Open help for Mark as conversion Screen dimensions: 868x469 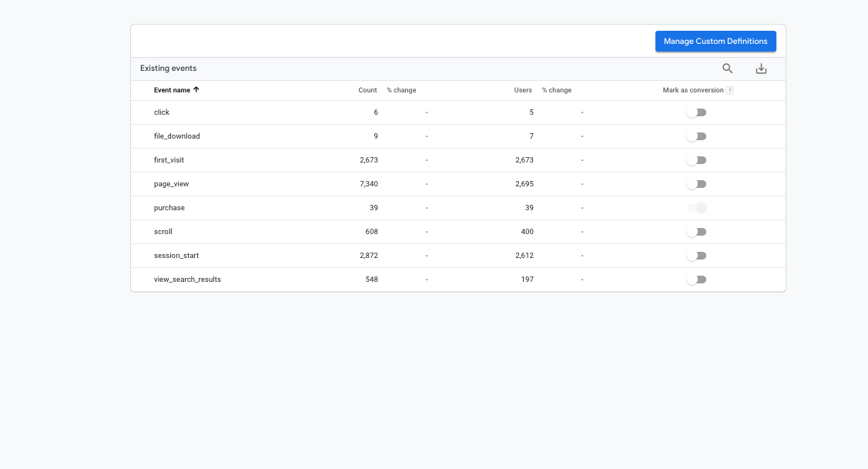pos(729,90)
